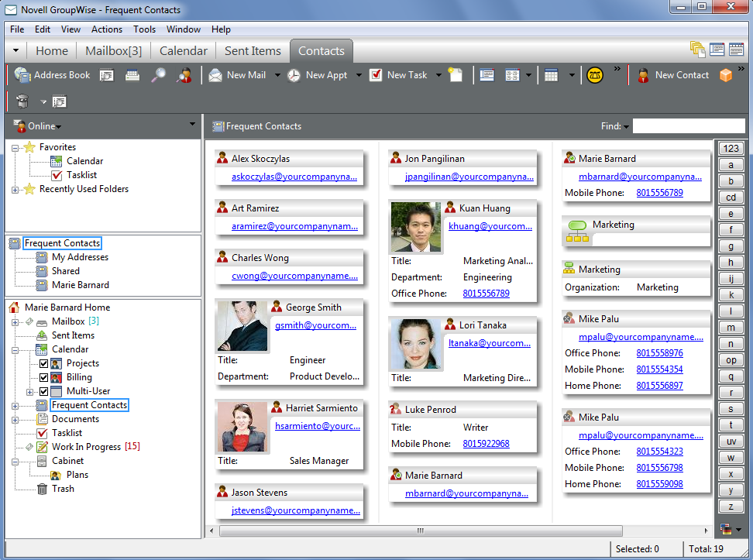
Task: Expand the Documents tree node
Action: pos(15,420)
